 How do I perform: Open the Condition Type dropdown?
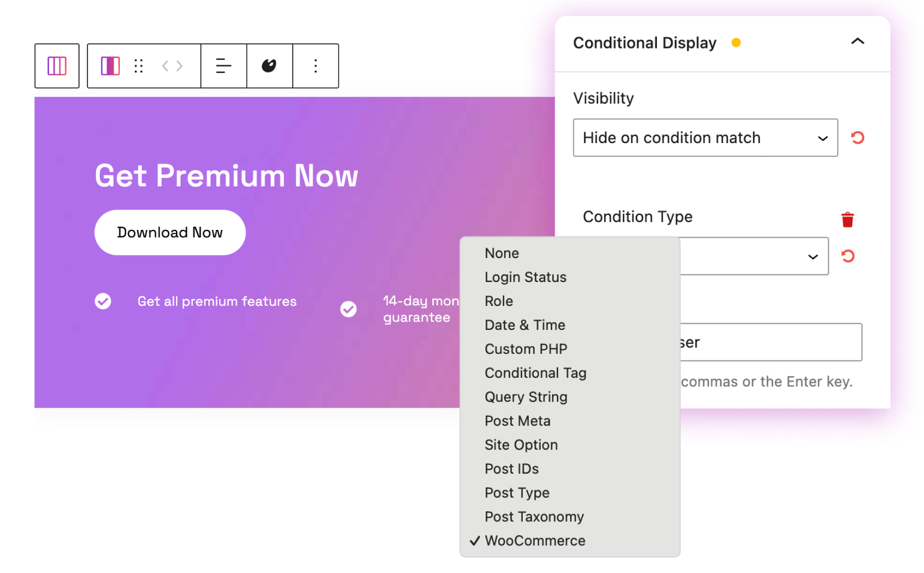point(755,256)
